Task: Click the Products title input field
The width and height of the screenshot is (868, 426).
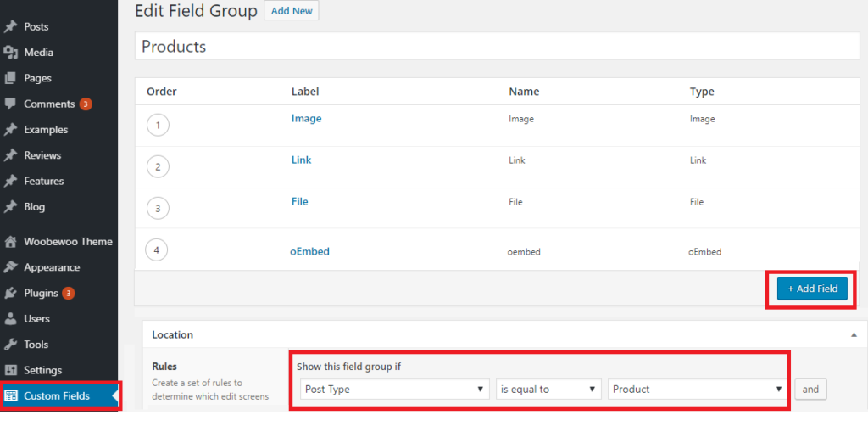Action: pyautogui.click(x=497, y=46)
